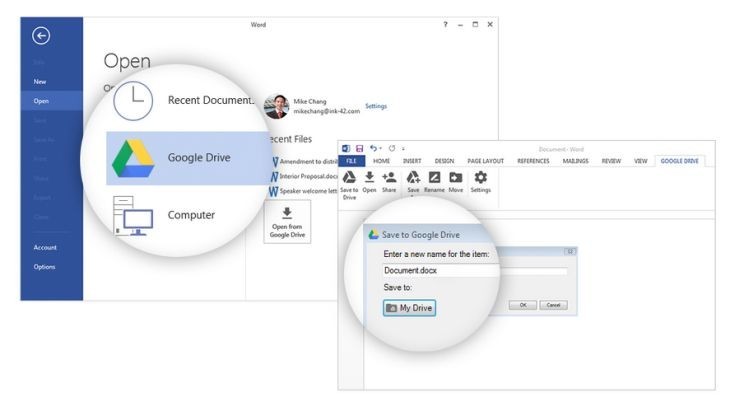
Task: Select New in the blue sidebar
Action: coord(40,81)
